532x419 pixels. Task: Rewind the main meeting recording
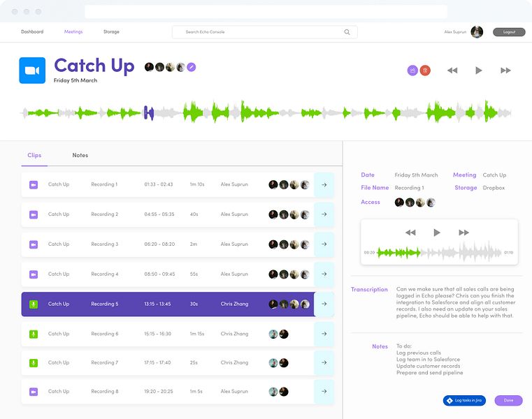point(452,70)
